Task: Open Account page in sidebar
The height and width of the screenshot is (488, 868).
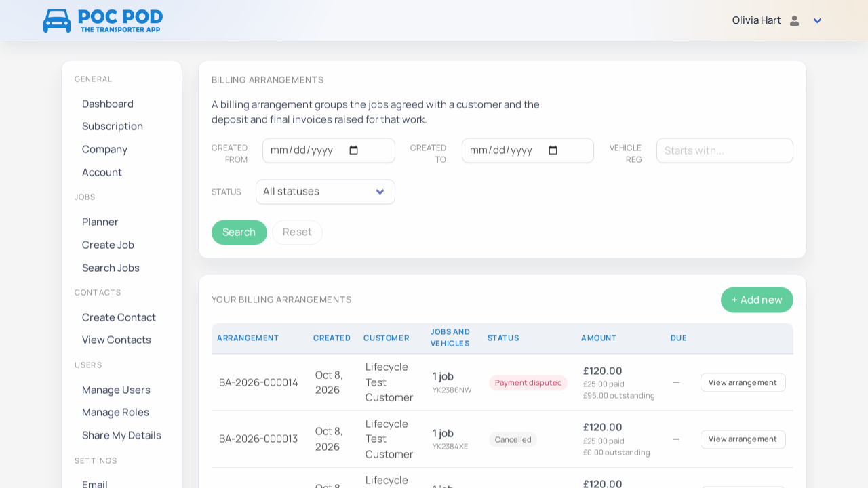Action: [102, 172]
